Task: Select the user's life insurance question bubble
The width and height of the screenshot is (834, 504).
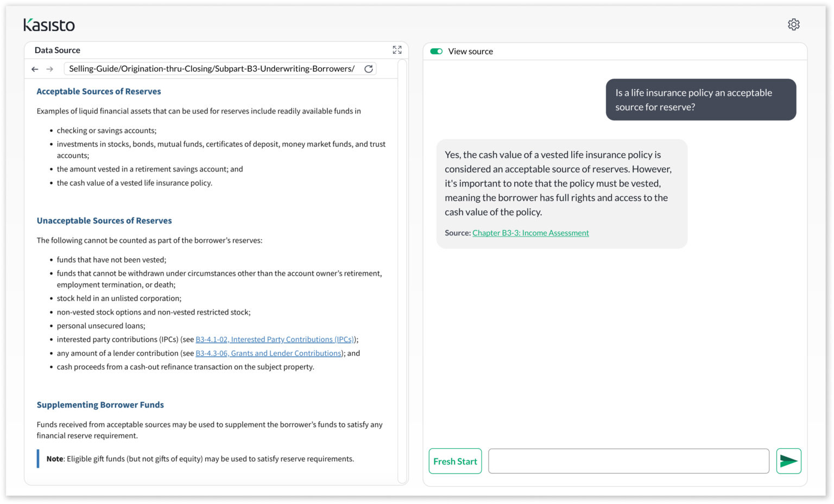Action: pyautogui.click(x=700, y=100)
